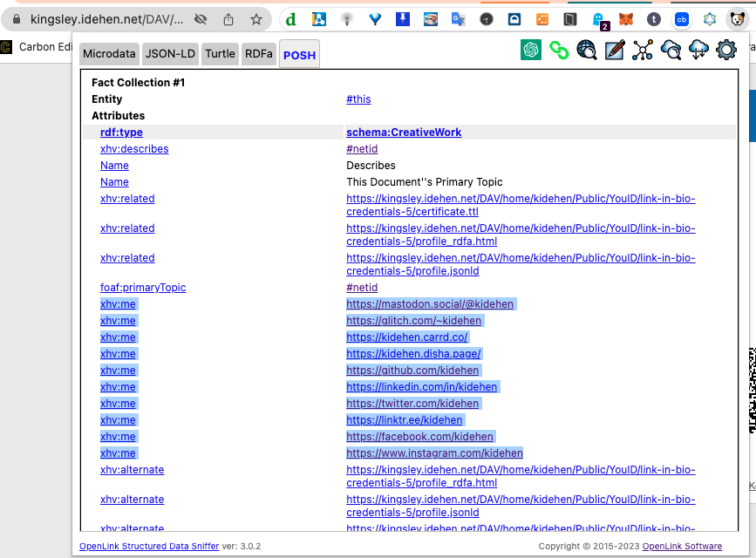756x558 pixels.
Task: Open the certificate.ttl related link
Action: pos(521,205)
